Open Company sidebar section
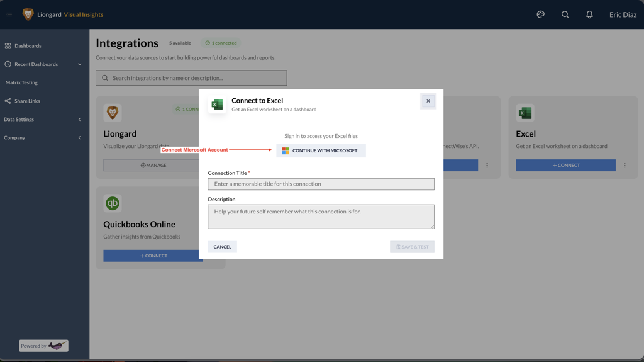Screen dimensions: 644x362 tap(14, 137)
